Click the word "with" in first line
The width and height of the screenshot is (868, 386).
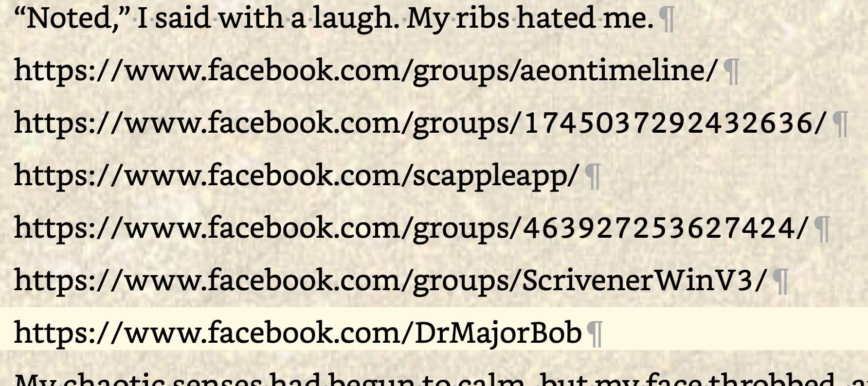pyautogui.click(x=251, y=18)
